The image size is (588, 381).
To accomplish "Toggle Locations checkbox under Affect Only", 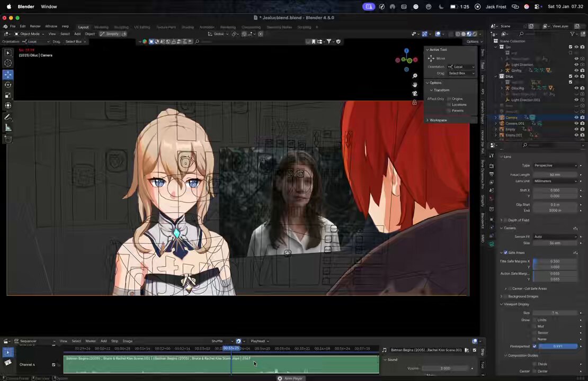I will point(449,105).
